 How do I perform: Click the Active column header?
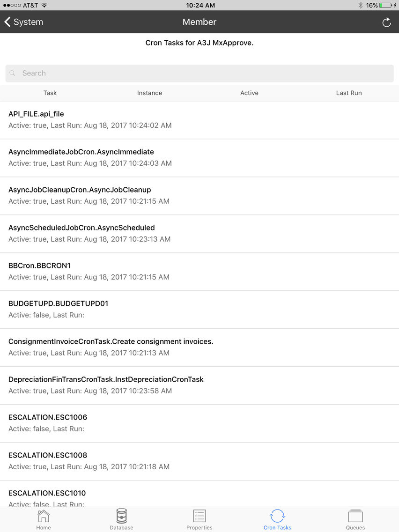[249, 93]
